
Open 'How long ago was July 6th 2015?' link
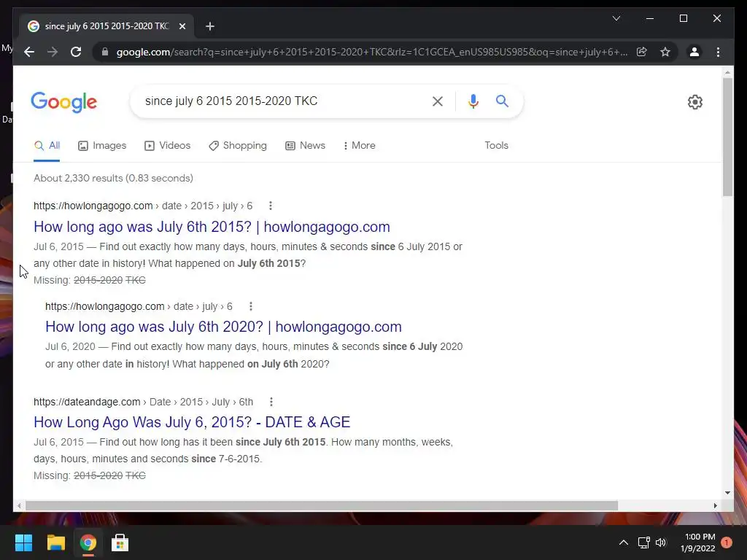pos(212,227)
